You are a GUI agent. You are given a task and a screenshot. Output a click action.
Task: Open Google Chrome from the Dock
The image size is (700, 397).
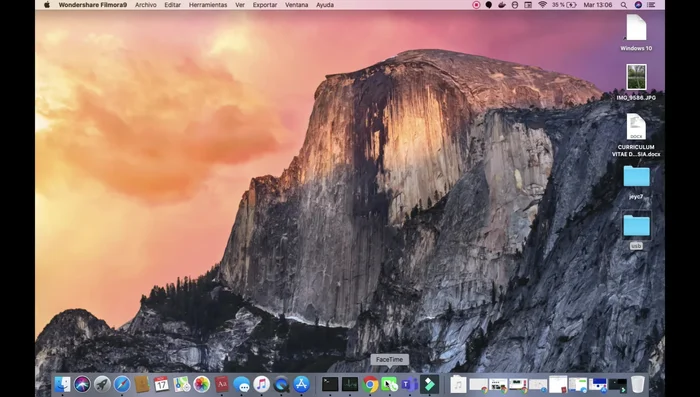tap(370, 384)
